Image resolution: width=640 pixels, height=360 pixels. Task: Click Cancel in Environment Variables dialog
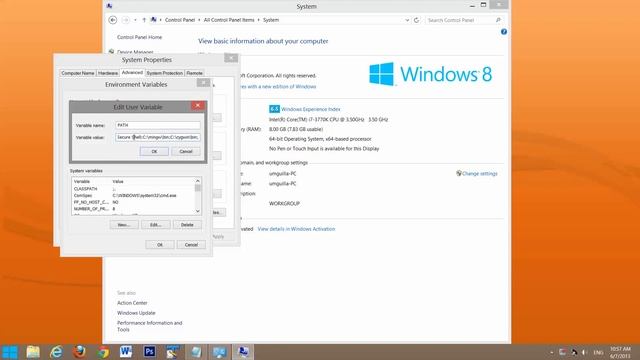click(191, 245)
